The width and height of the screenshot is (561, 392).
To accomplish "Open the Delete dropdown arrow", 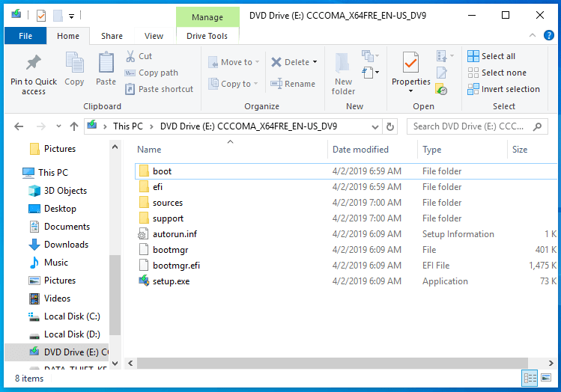I will [x=315, y=62].
